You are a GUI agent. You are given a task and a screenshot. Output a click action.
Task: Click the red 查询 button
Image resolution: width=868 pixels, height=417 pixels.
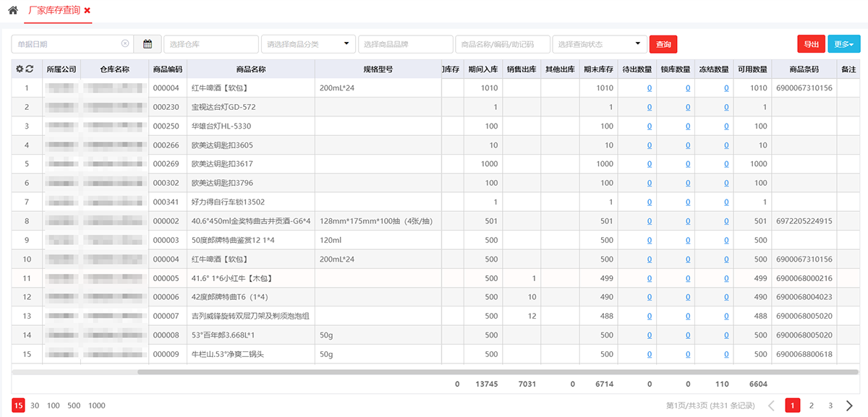click(663, 44)
